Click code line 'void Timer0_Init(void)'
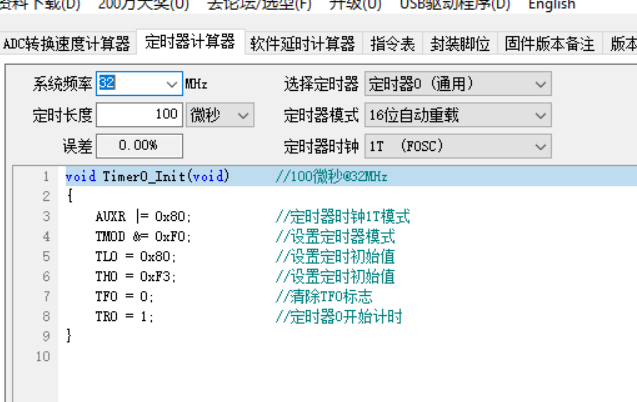The height and width of the screenshot is (402, 637). (147, 176)
